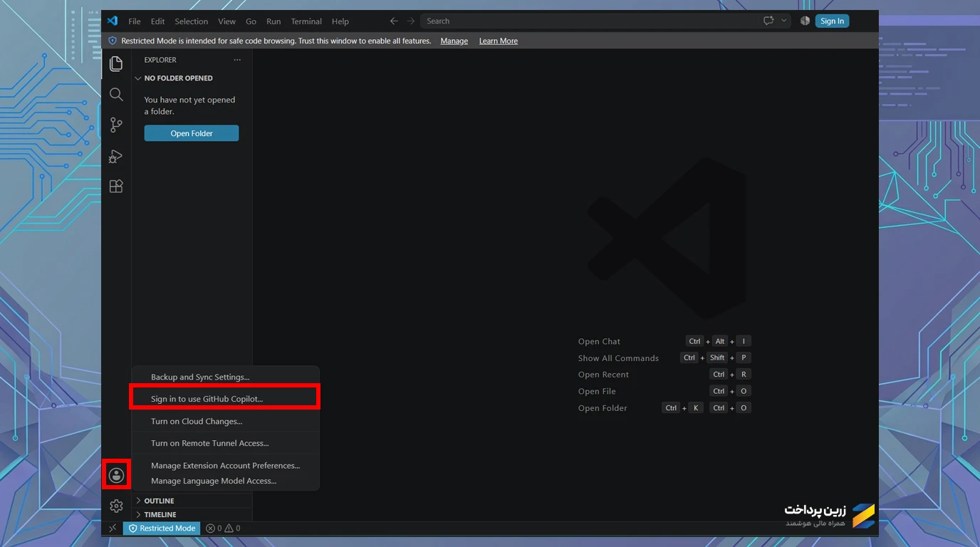
Task: Click the Show All Commands hint
Action: pyautogui.click(x=618, y=358)
